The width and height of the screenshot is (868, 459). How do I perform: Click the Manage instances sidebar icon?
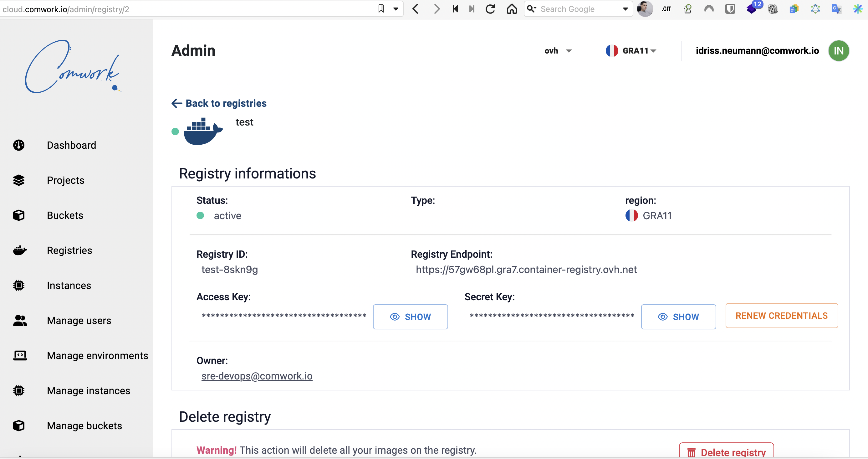(19, 391)
